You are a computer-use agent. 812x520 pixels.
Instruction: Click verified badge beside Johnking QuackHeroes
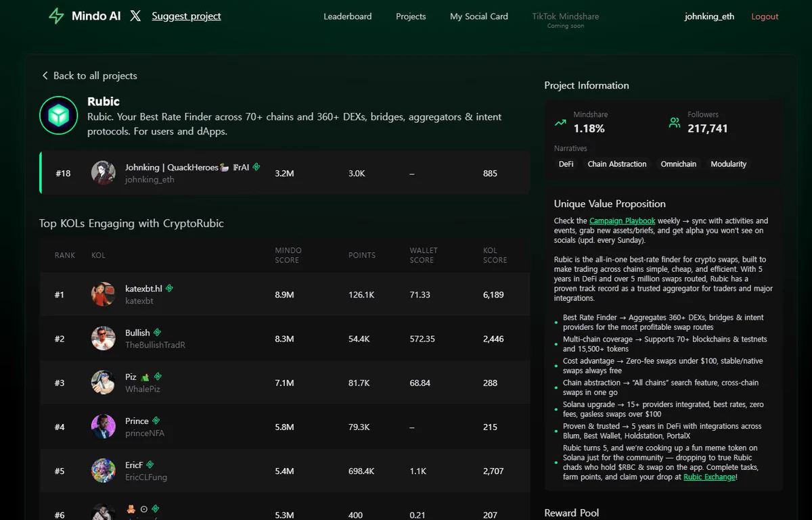coord(256,167)
